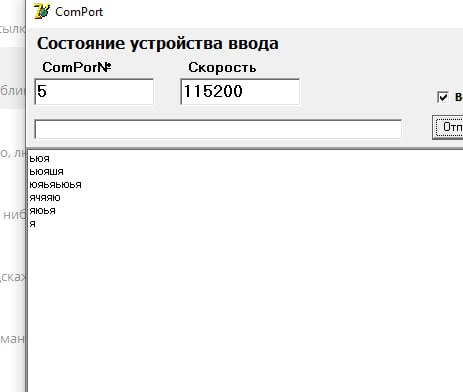Select the received line 'ьюя'
The width and height of the screenshot is (463, 392).
39,159
